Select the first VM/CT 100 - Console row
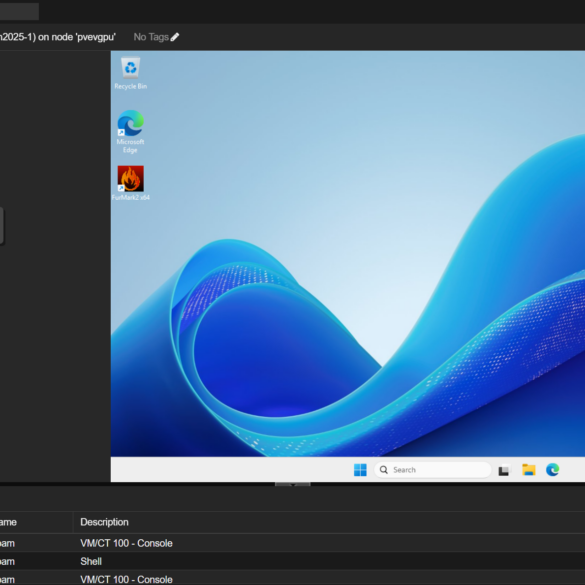585x585 pixels. pyautogui.click(x=292, y=543)
